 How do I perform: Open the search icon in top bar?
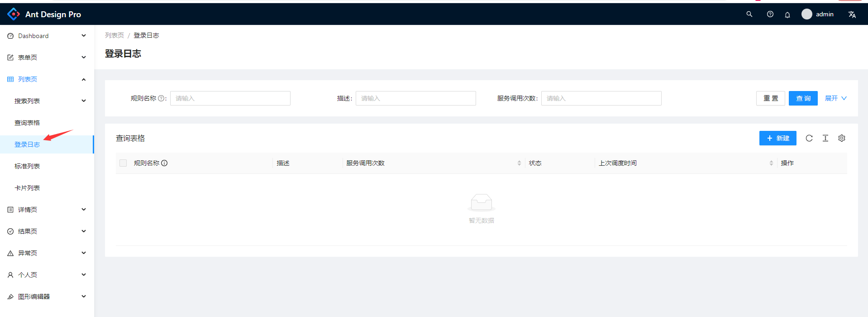pos(749,14)
